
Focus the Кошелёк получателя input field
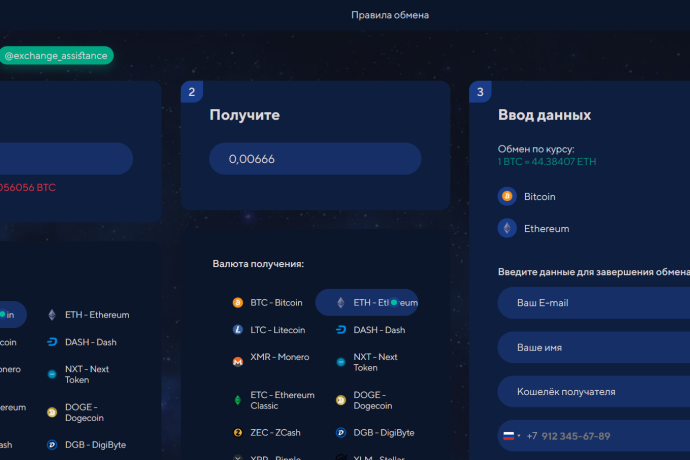click(594, 392)
